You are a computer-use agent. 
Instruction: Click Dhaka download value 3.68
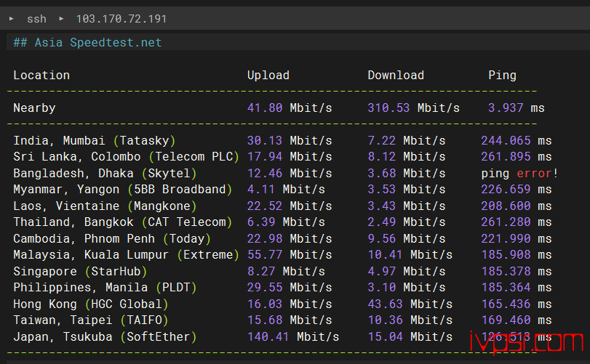tap(381, 173)
